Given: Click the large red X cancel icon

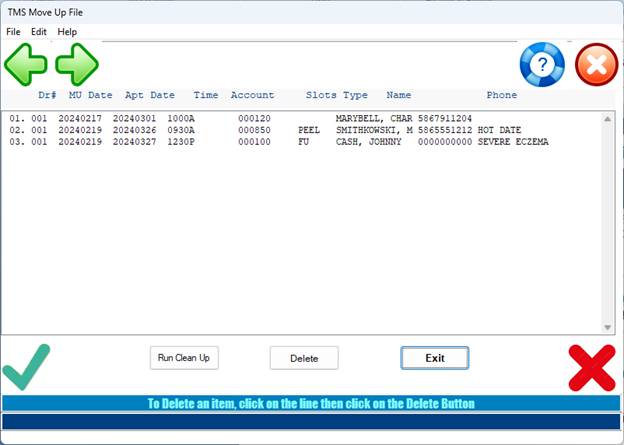Looking at the screenshot, I should click(x=592, y=366).
